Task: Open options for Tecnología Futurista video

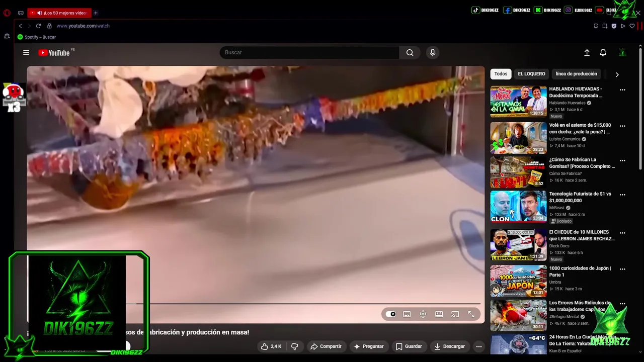Action: (x=622, y=195)
